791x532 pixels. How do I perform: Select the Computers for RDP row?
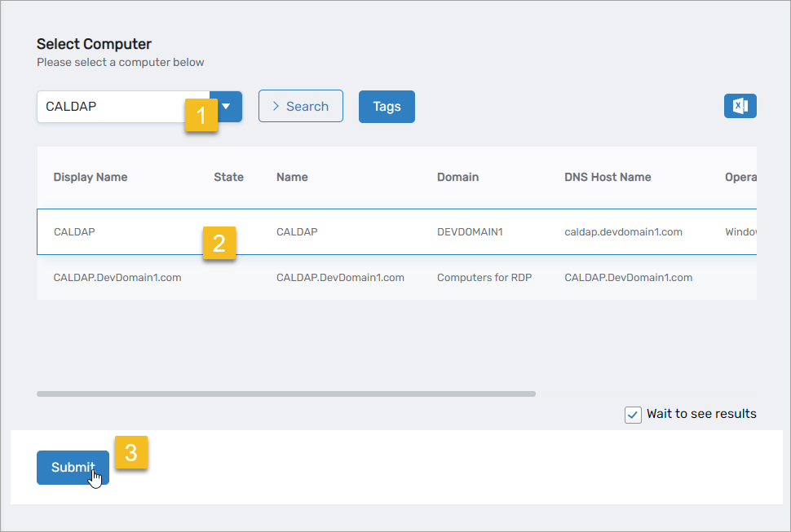point(484,278)
